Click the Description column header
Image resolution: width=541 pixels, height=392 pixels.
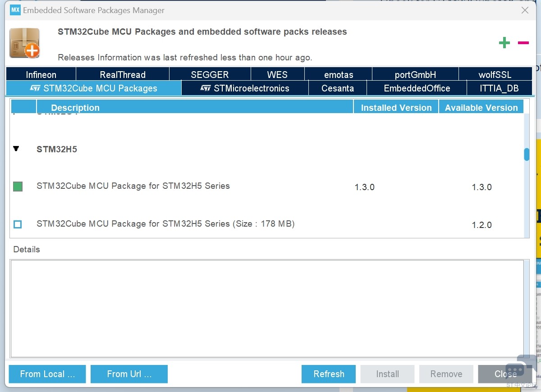pos(195,107)
